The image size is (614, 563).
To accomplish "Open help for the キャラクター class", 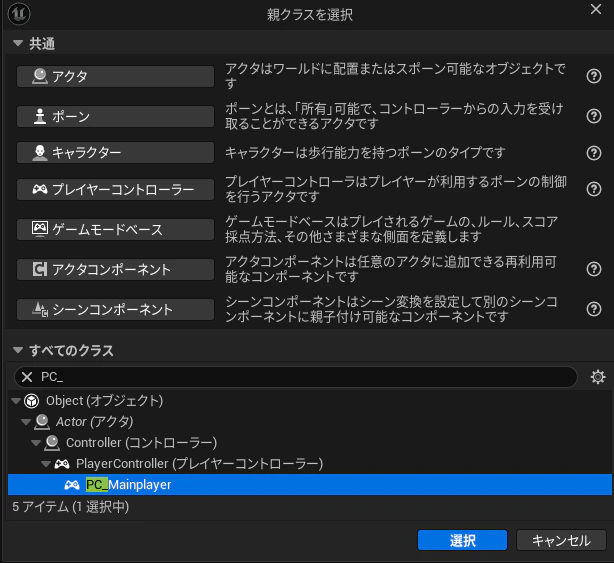I will 594,153.
